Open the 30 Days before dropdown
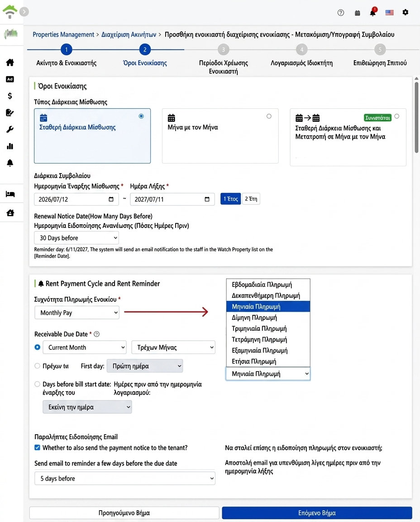Viewport: 420px width, 522px height. 76,238
